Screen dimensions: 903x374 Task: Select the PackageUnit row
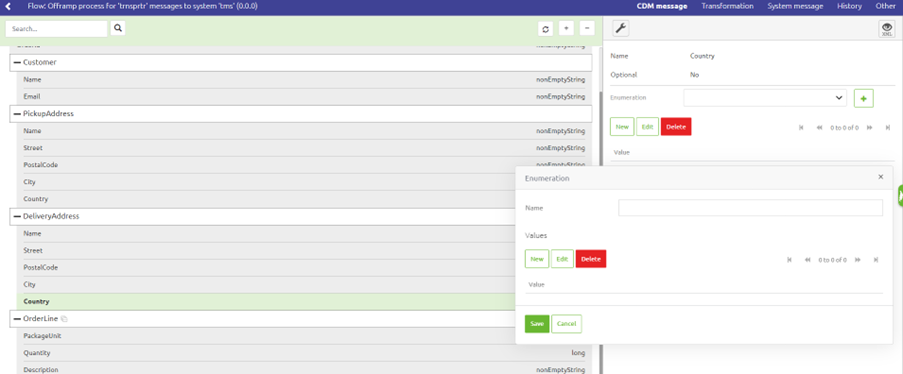pyautogui.click(x=304, y=336)
